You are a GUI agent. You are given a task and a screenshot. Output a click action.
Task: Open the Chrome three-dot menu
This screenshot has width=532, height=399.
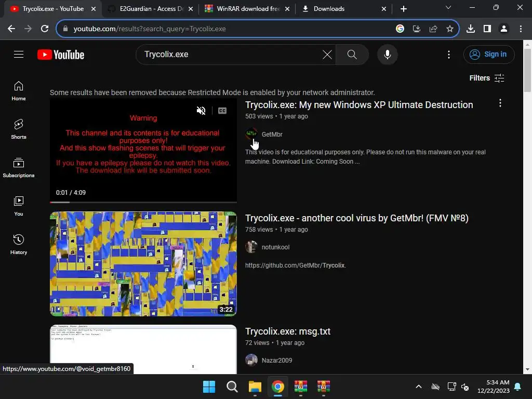point(521,29)
